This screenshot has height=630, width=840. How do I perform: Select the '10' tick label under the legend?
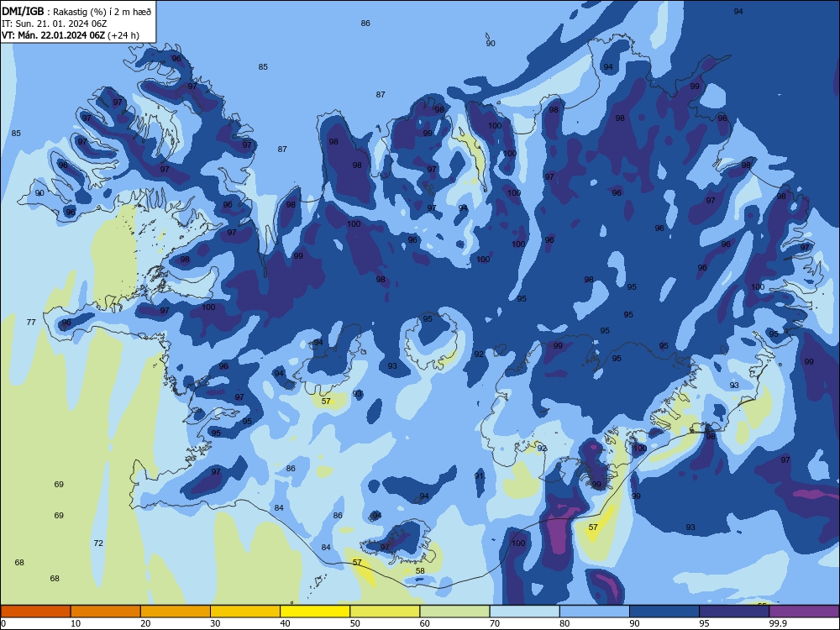click(76, 623)
